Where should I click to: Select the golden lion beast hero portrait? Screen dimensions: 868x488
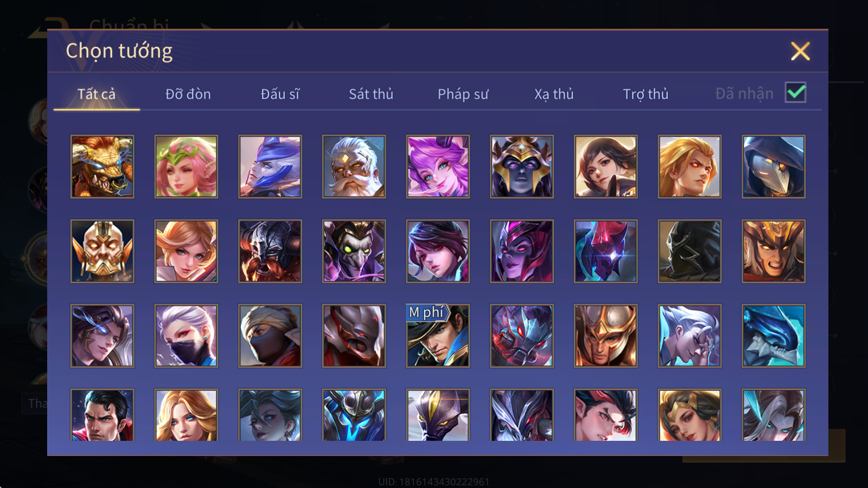102,166
